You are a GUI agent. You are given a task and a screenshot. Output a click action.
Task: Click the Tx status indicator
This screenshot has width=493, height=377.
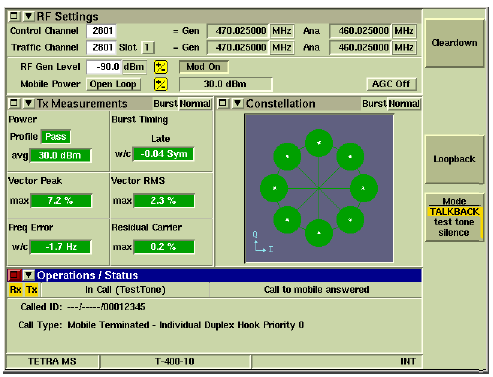click(x=32, y=290)
